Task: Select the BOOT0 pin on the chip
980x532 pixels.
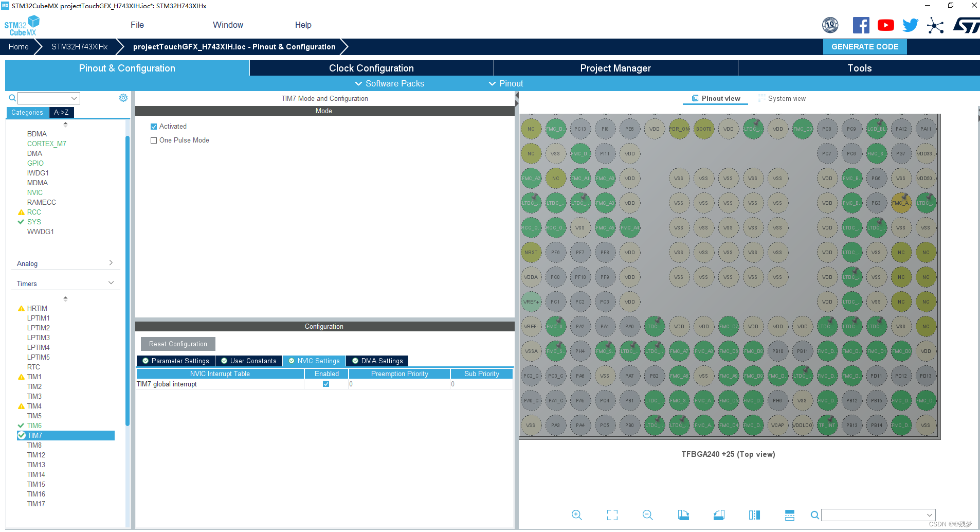Action: [x=704, y=129]
